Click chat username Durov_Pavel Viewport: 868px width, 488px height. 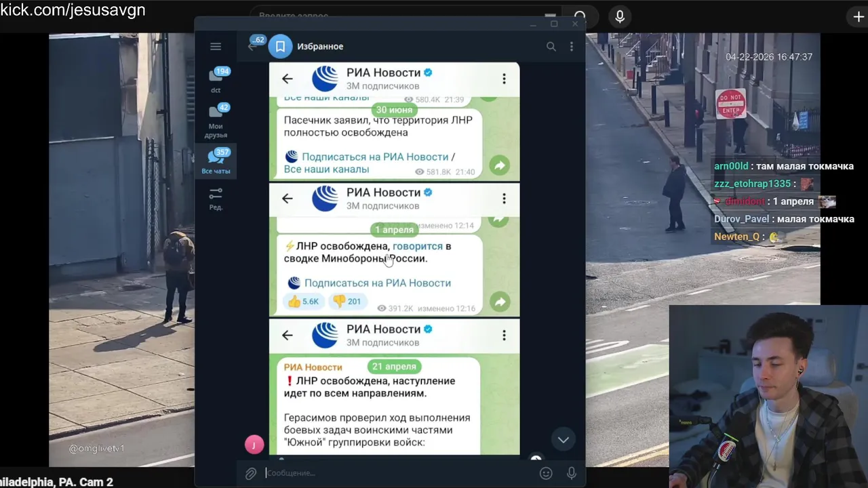741,219
